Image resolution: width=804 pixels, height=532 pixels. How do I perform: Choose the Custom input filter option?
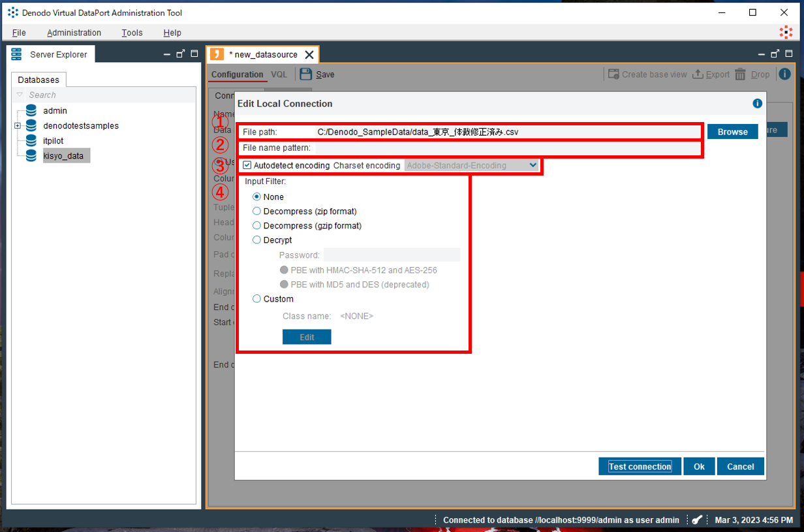(256, 298)
